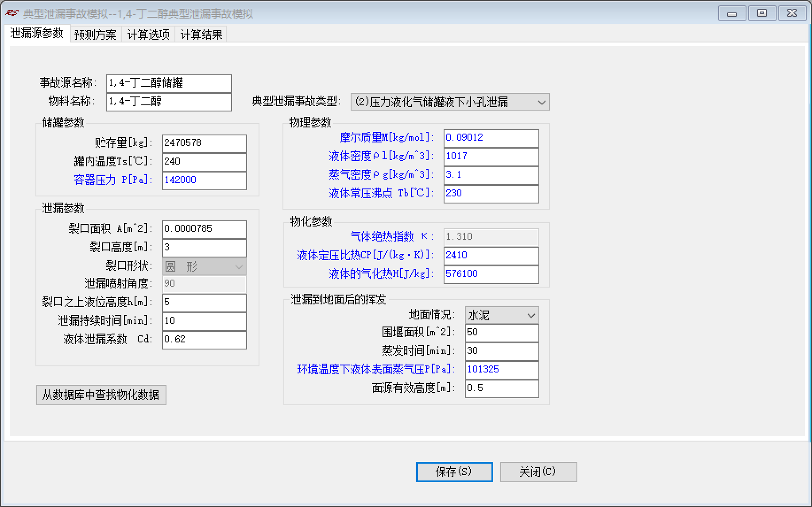Click the 液体的气化热H field showing 576100
Image resolution: width=812 pixels, height=507 pixels.
(491, 274)
